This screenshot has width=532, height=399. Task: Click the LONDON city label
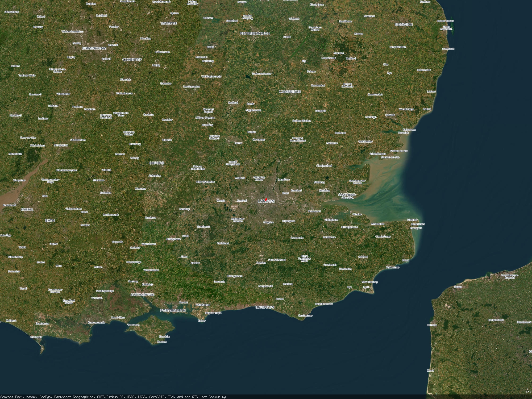pyautogui.click(x=266, y=201)
